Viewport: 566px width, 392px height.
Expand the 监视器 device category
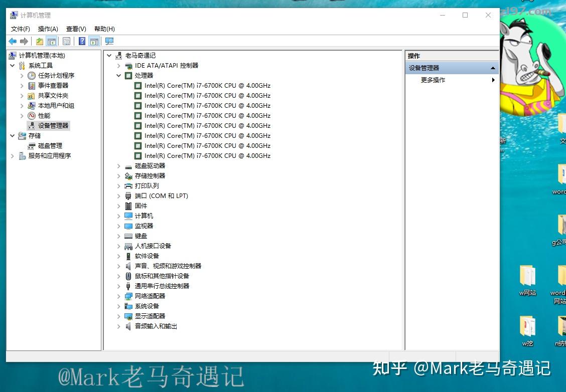click(x=118, y=226)
